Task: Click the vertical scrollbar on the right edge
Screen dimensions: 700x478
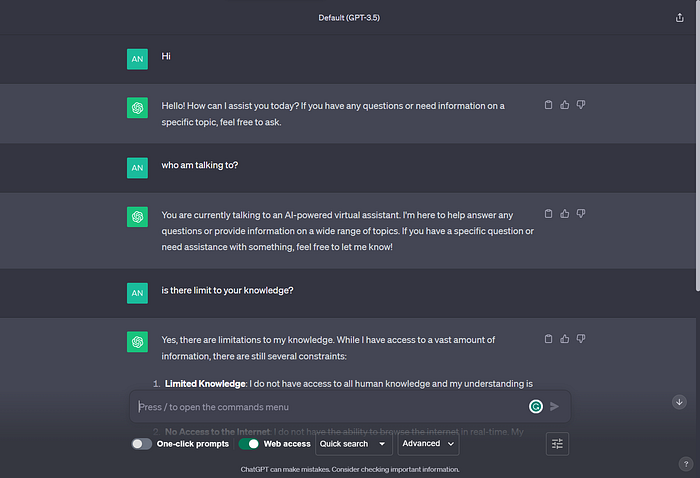Action: (x=697, y=147)
